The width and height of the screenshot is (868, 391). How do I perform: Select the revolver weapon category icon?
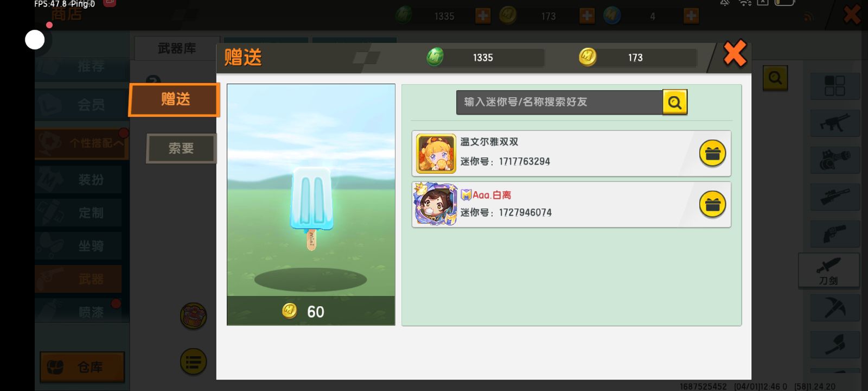pyautogui.click(x=835, y=234)
